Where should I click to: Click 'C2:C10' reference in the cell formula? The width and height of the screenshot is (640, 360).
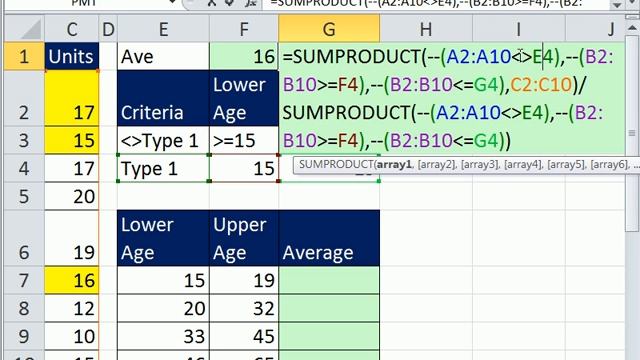(x=541, y=84)
